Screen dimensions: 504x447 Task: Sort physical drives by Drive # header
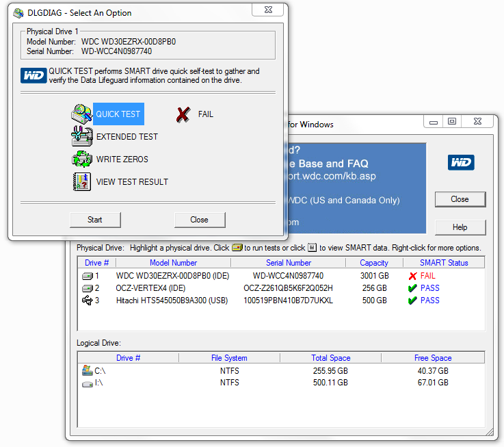tap(96, 263)
